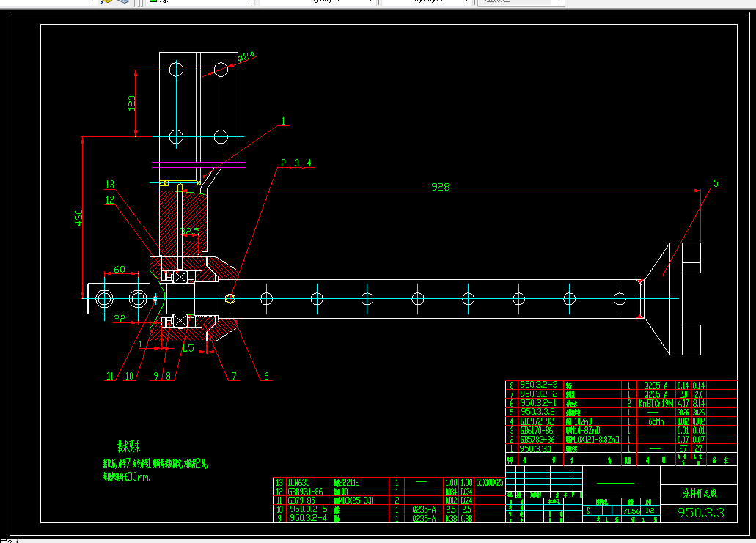Select the 22 dimension below the lug
This screenshot has height=543, width=756.
(119, 319)
